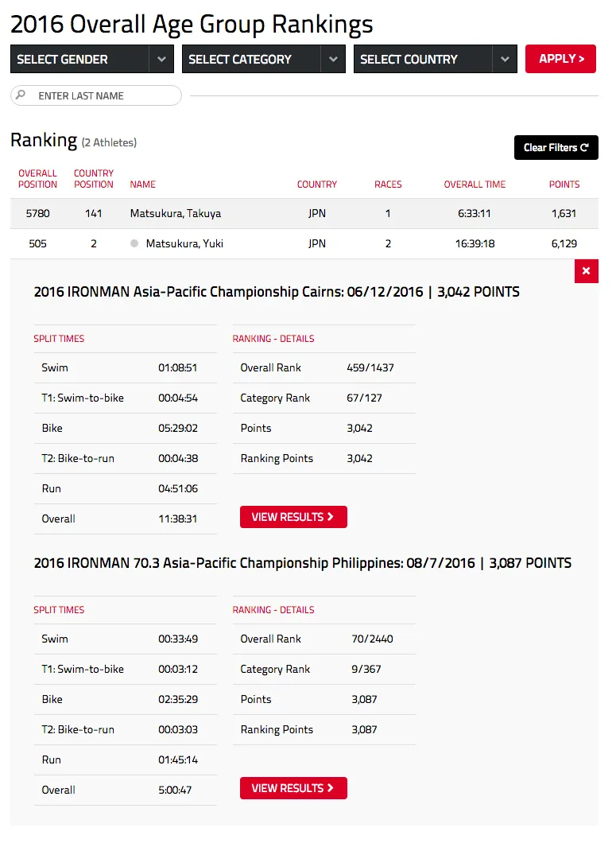This screenshot has width=616, height=847.
Task: Sort by Races column header
Action: [388, 185]
